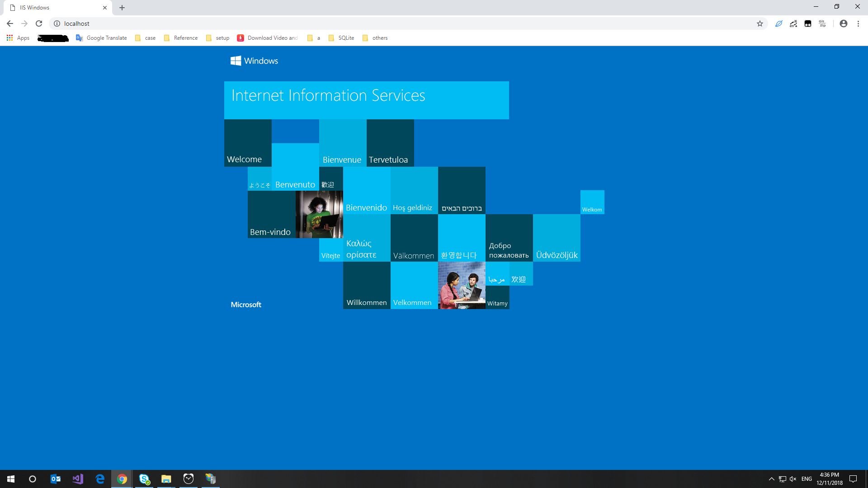Open the Windows Start menu
This screenshot has width=868, height=488.
click(11, 479)
